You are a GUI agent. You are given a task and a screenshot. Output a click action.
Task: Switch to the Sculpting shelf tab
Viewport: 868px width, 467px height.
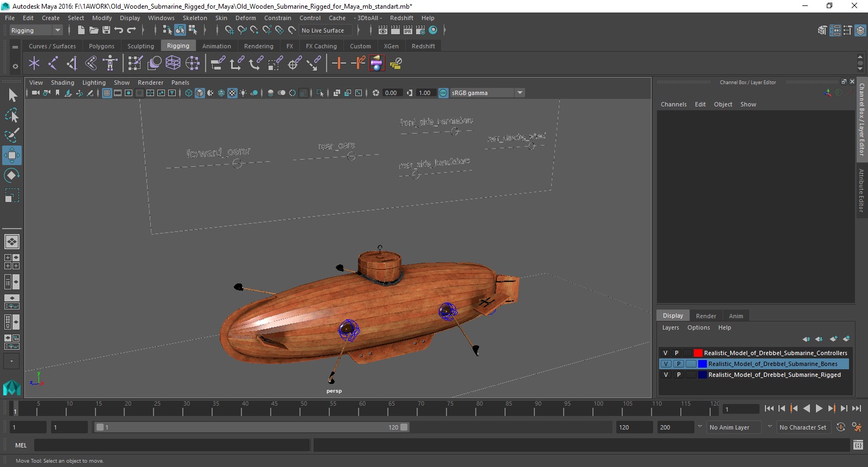[141, 46]
